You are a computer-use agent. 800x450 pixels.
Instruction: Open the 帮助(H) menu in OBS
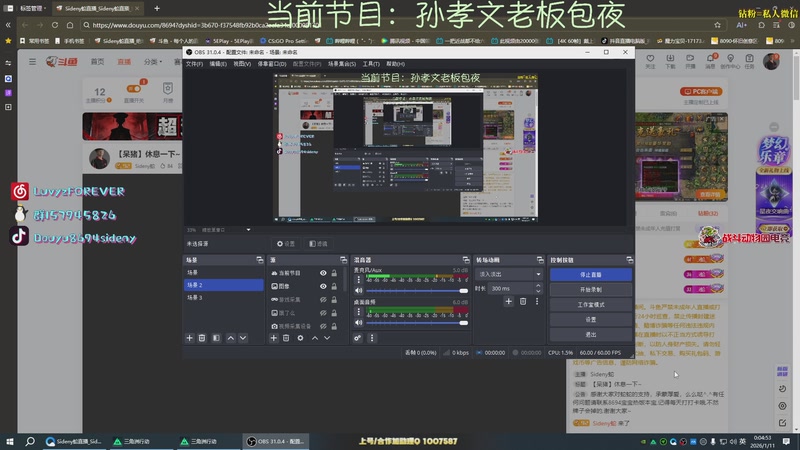point(395,64)
